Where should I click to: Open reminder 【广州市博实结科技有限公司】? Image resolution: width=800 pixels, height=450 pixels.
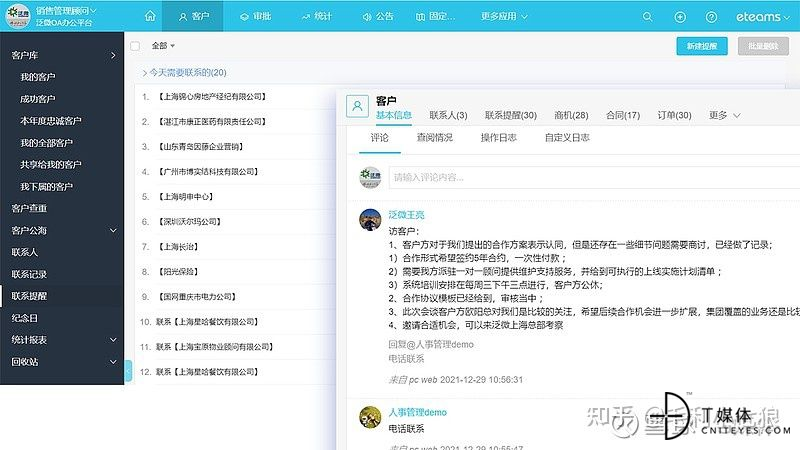click(208, 171)
